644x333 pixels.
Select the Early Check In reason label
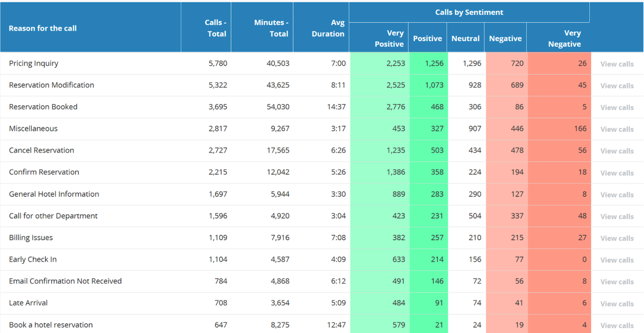[x=33, y=259]
